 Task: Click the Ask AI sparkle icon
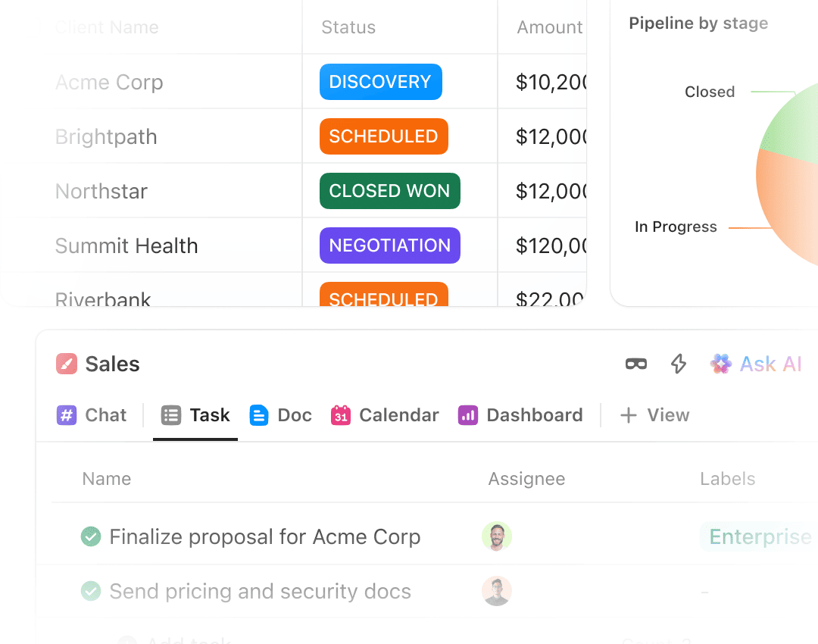(x=721, y=364)
